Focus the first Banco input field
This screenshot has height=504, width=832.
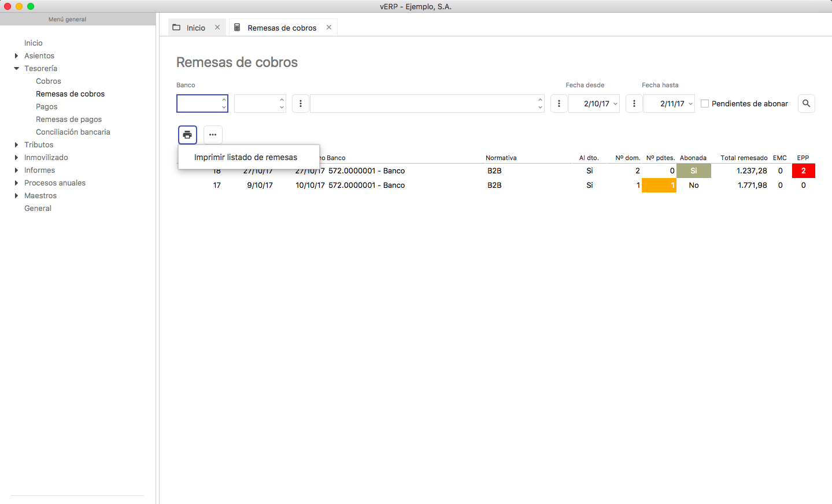click(198, 103)
